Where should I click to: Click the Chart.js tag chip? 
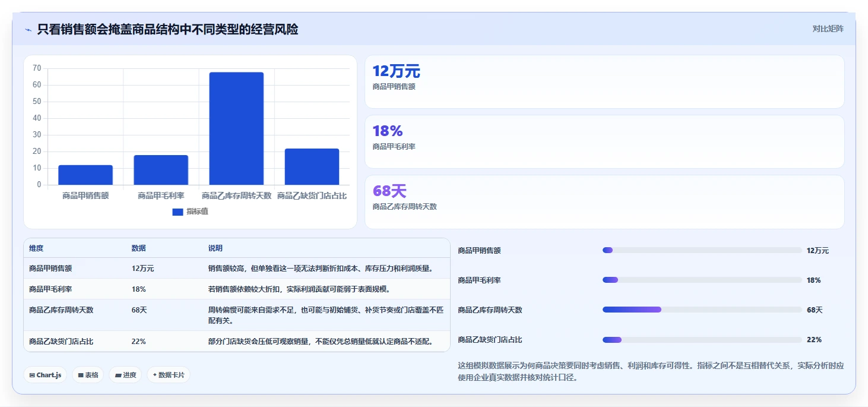click(45, 375)
